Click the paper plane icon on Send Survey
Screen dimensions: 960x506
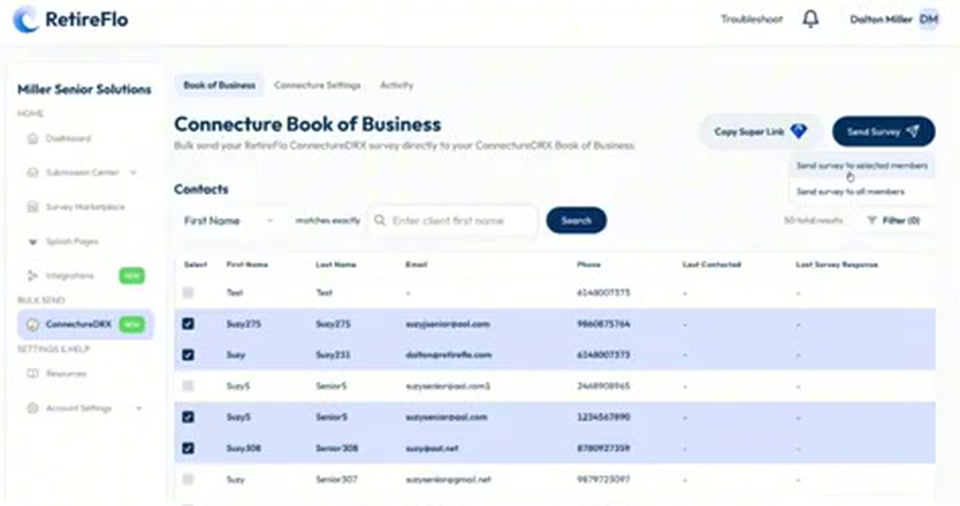pos(912,131)
